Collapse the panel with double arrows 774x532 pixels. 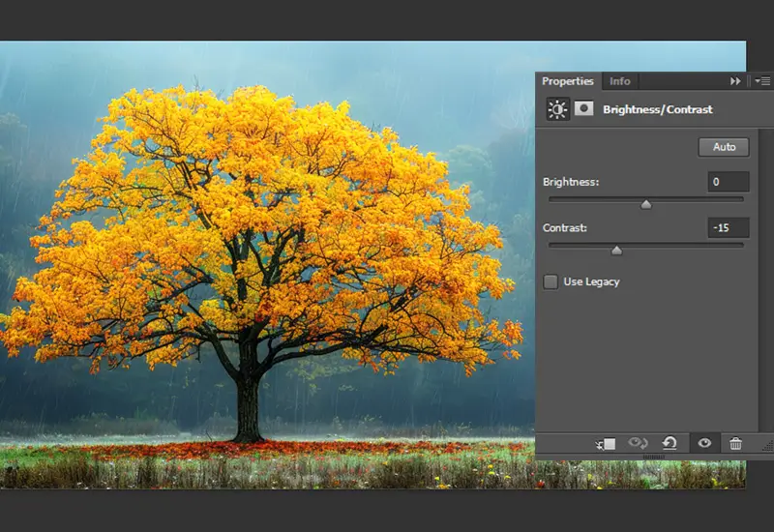pos(735,81)
